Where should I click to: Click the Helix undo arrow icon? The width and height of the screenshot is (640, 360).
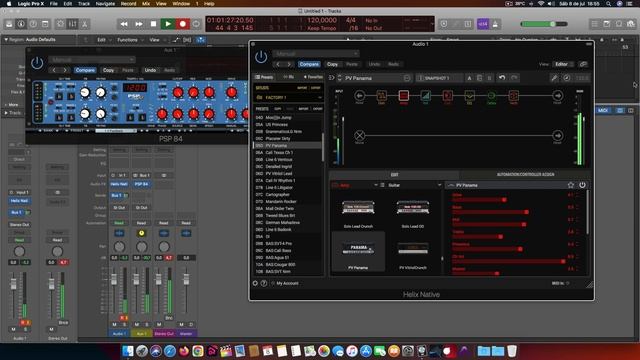[502, 78]
